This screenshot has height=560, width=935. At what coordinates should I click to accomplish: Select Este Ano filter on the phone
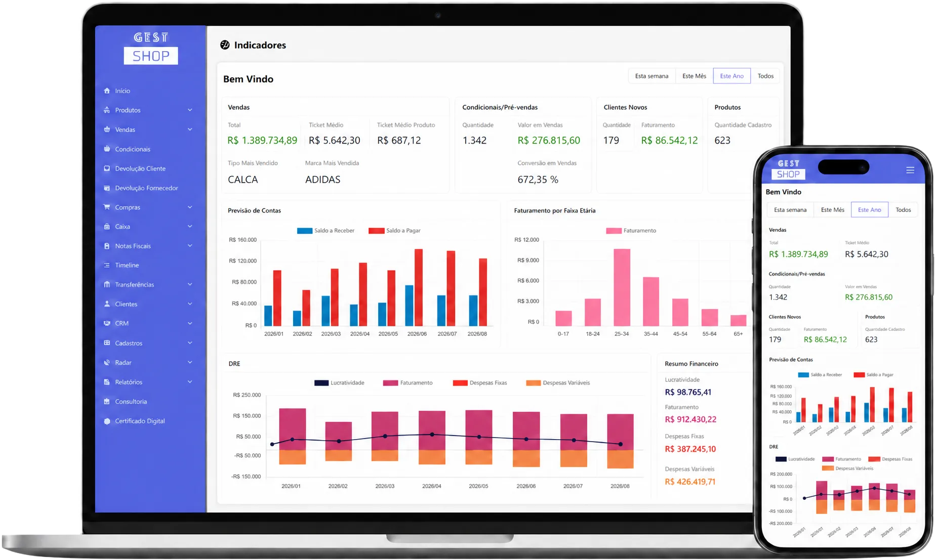[869, 210]
